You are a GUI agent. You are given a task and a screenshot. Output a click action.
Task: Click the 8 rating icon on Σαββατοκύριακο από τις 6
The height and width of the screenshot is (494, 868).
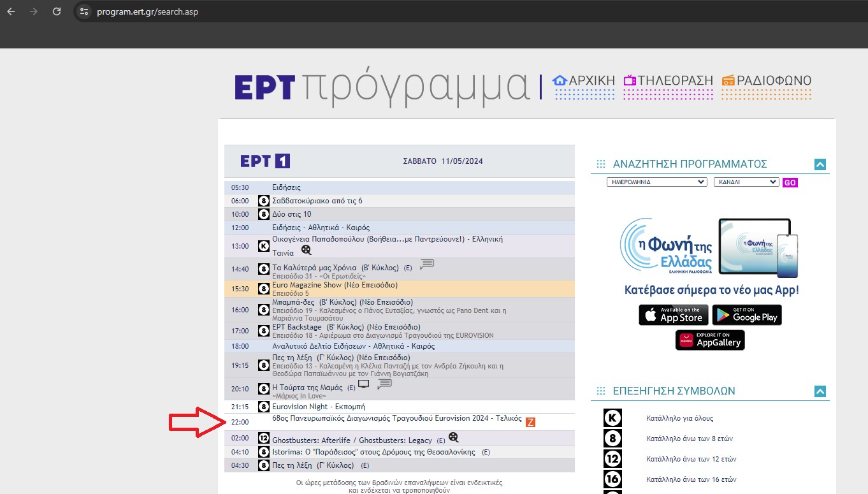263,201
